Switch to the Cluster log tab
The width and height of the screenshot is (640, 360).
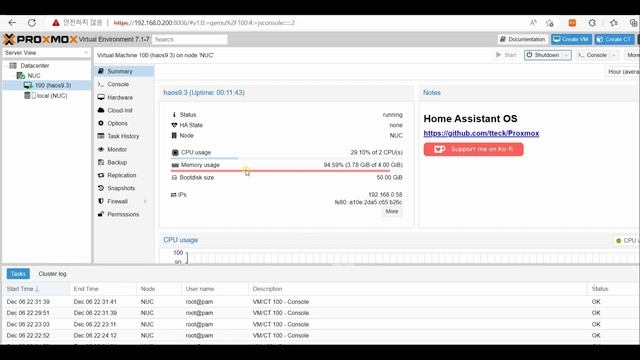(52, 274)
